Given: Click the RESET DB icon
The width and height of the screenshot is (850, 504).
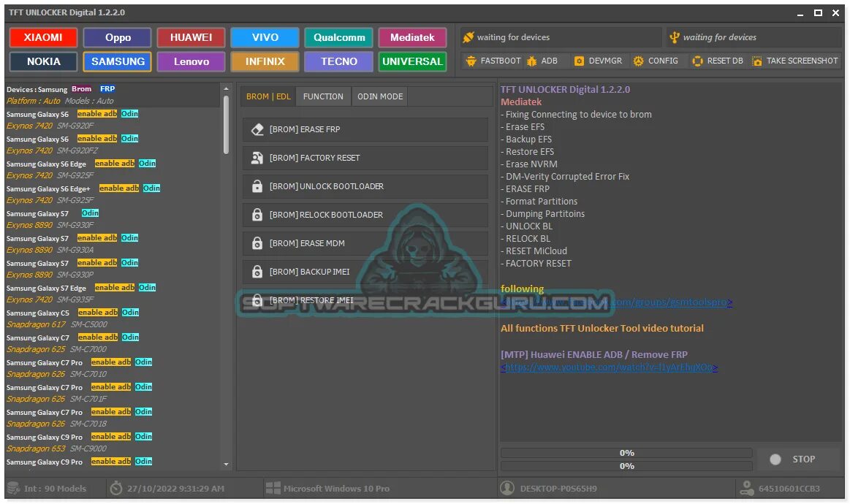Looking at the screenshot, I should tap(698, 61).
